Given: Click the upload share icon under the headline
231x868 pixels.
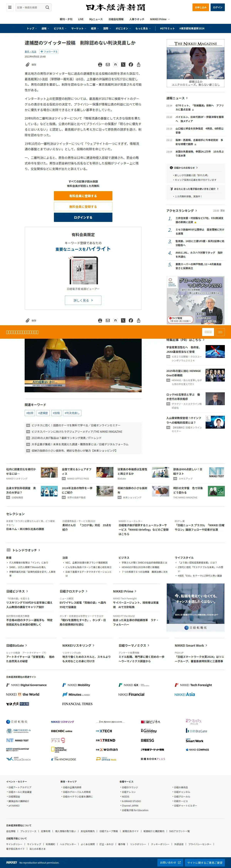Looking at the screenshot, I should pos(138,65).
